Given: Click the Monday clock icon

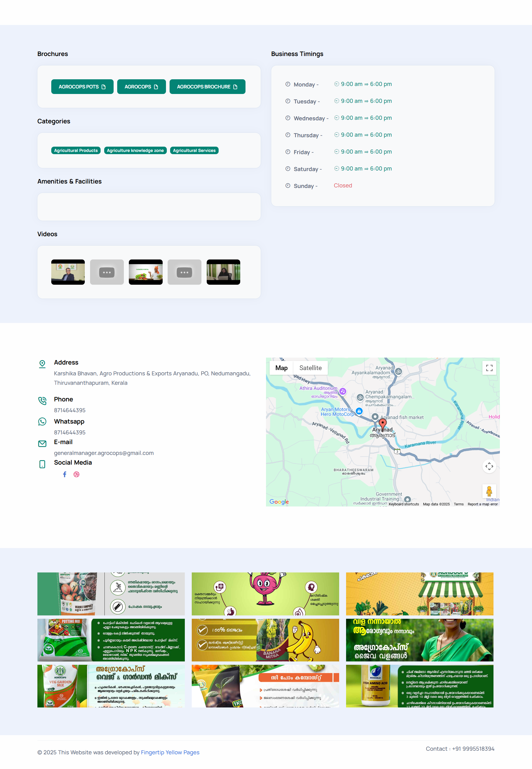Looking at the screenshot, I should coord(288,84).
